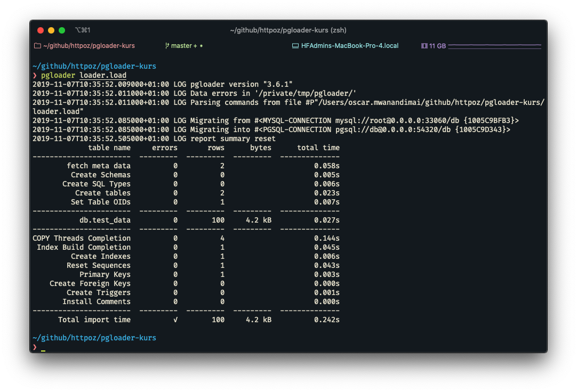Click the folder icon in status bar
The height and width of the screenshot is (392, 577).
tap(37, 46)
